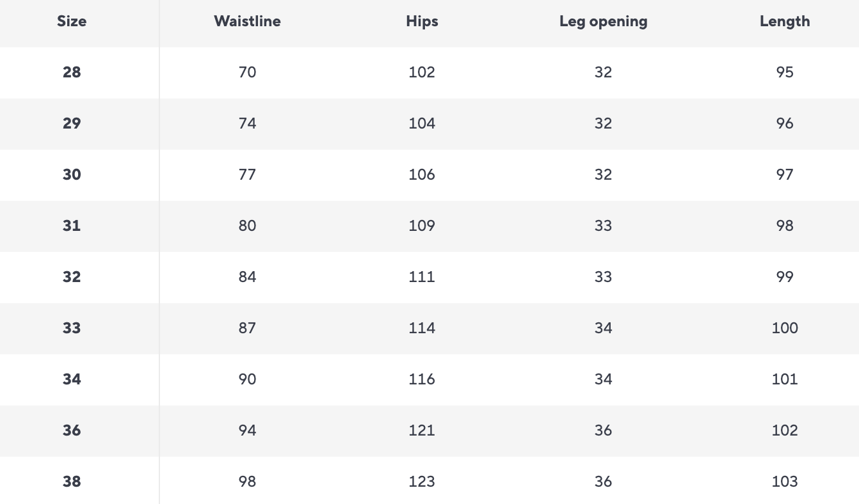Click the hips value 114
The width and height of the screenshot is (859, 504).
click(x=422, y=328)
